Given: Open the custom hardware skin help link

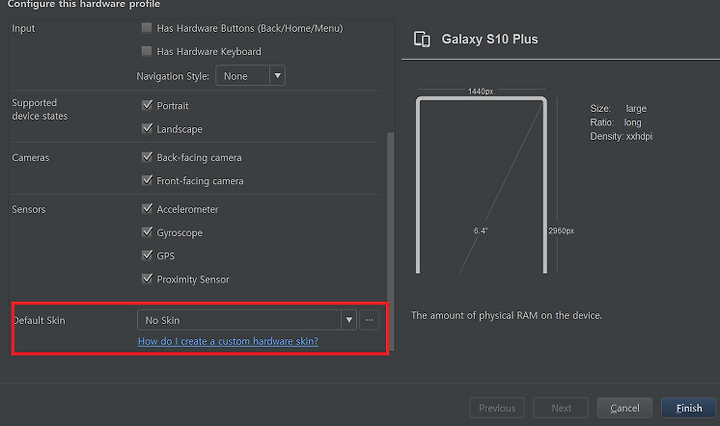Looking at the screenshot, I should pos(228,341).
